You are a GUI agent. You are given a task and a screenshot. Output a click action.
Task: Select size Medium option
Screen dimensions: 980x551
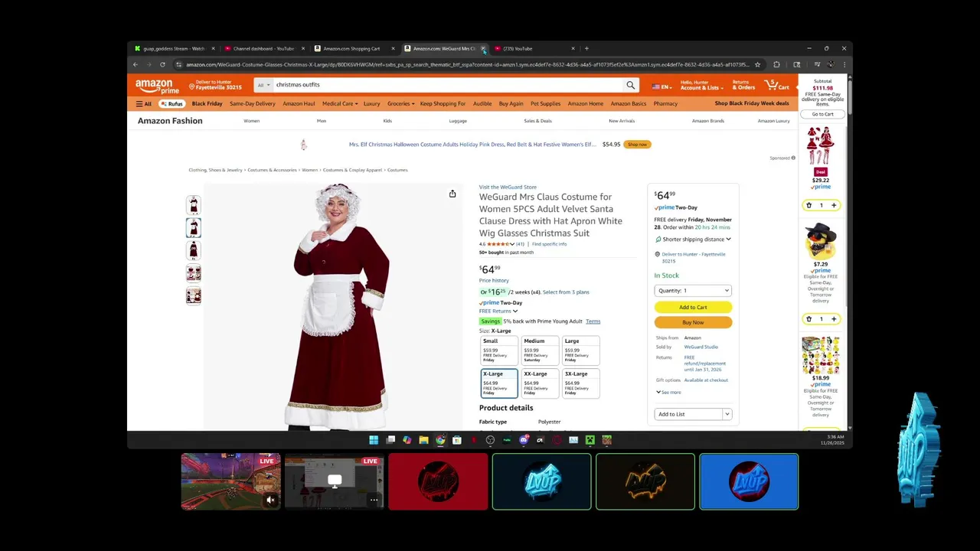(x=540, y=350)
